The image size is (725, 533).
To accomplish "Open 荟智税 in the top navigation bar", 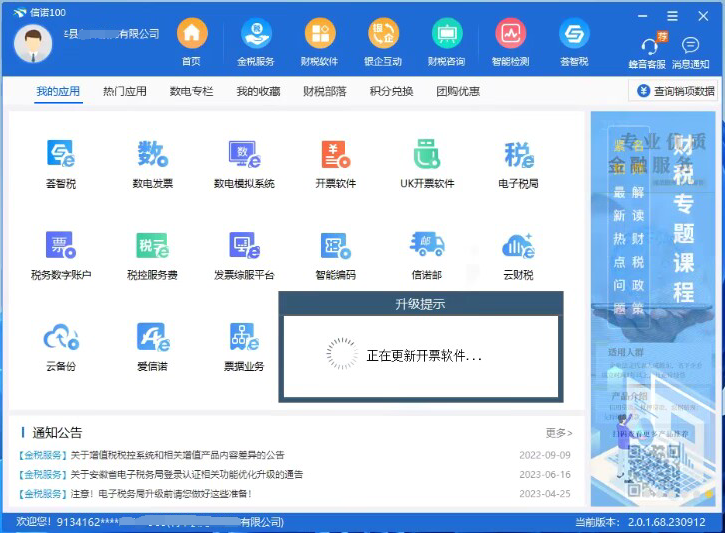I will tap(574, 42).
